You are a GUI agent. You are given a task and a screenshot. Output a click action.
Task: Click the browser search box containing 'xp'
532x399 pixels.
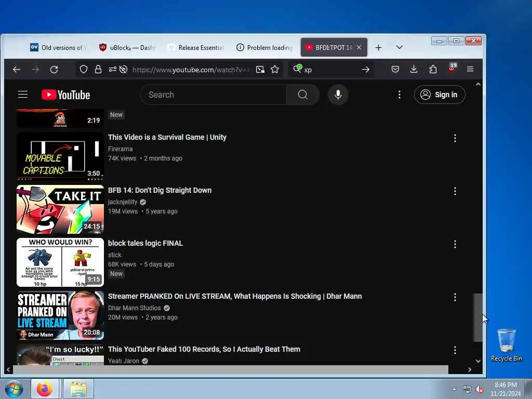point(331,70)
